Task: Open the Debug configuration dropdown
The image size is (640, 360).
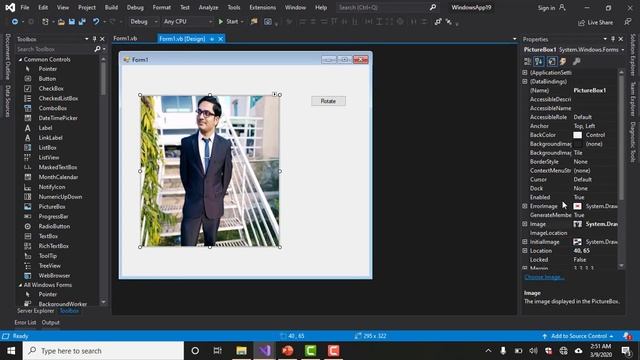Action: point(144,22)
